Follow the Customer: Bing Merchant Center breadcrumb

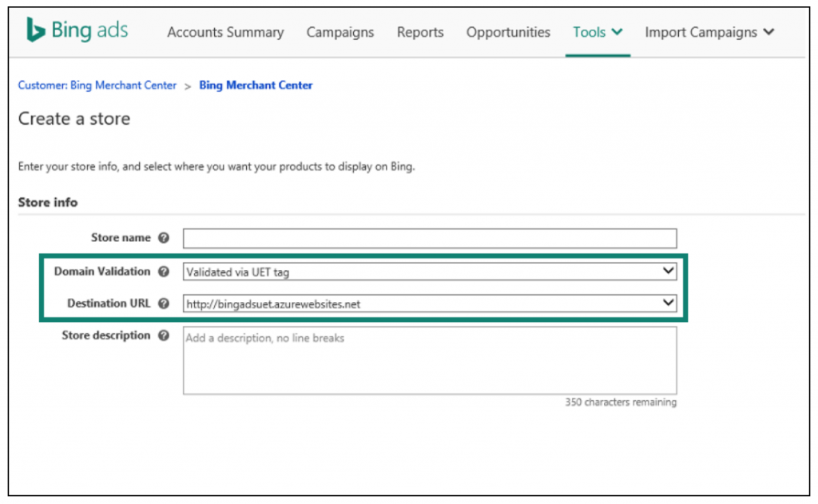97,85
